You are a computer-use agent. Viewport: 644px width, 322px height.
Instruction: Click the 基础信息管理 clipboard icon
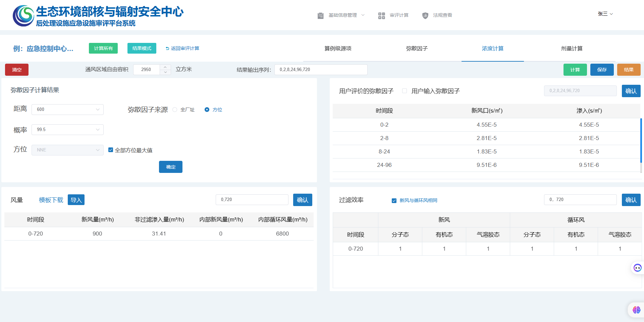coord(321,15)
